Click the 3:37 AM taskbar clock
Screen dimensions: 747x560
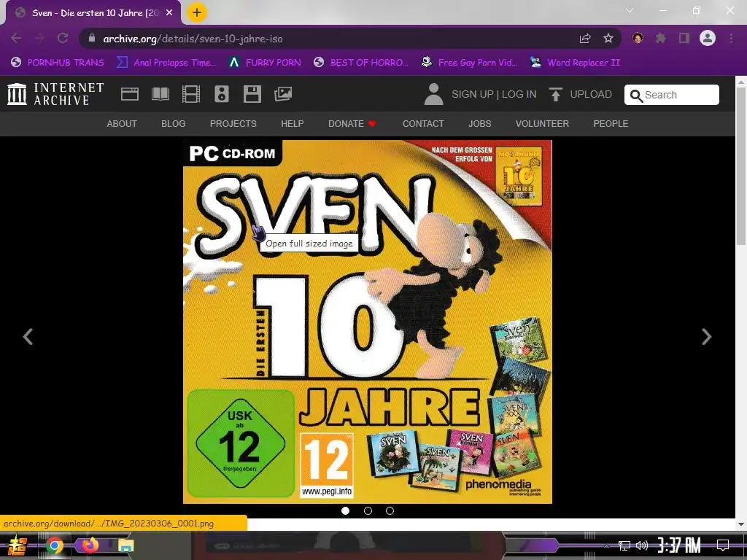pos(679,545)
